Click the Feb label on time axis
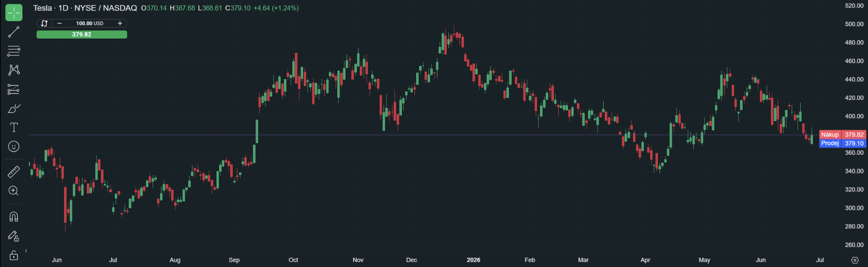This screenshot has width=868, height=267. point(530,260)
